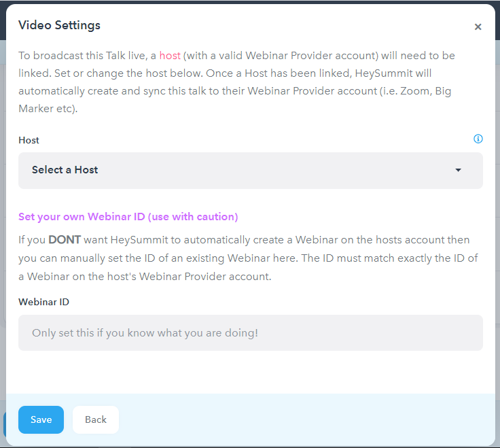Click the "Only set this if you know" placeholder
Viewport: 500px width, 448px height.
tap(145, 333)
